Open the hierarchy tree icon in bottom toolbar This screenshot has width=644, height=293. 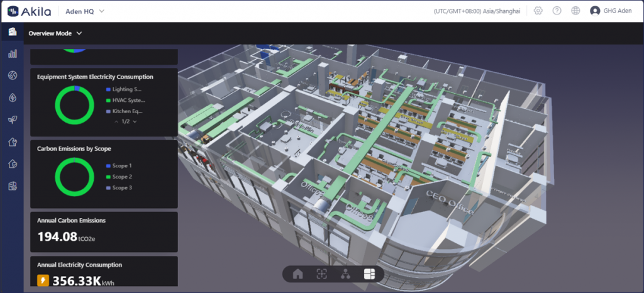(x=345, y=274)
